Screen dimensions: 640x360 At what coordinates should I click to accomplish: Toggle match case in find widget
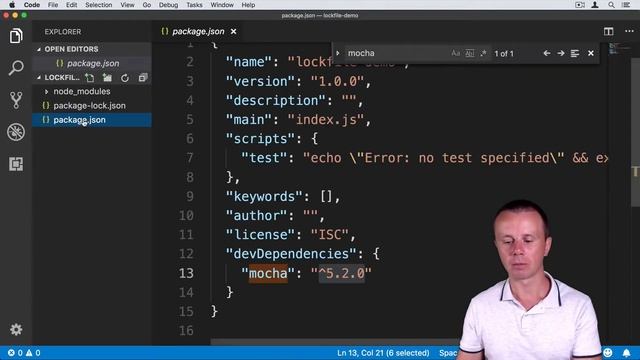click(x=456, y=53)
